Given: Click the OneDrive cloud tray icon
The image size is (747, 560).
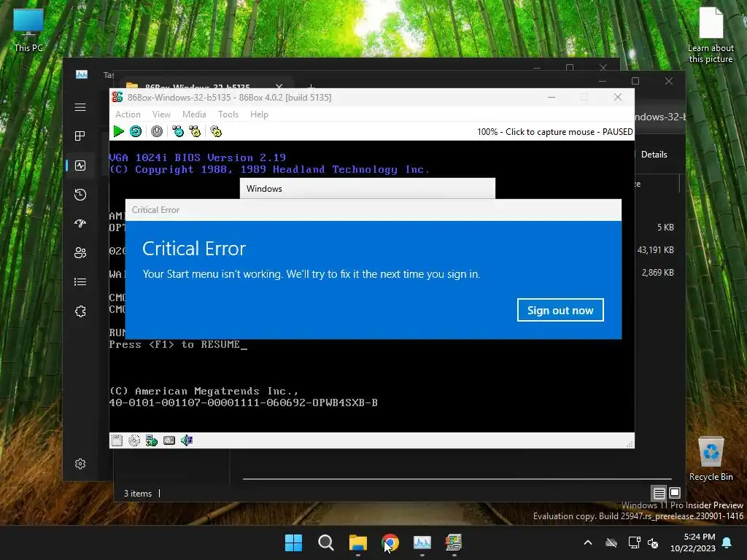Looking at the screenshot, I should click(x=611, y=542).
